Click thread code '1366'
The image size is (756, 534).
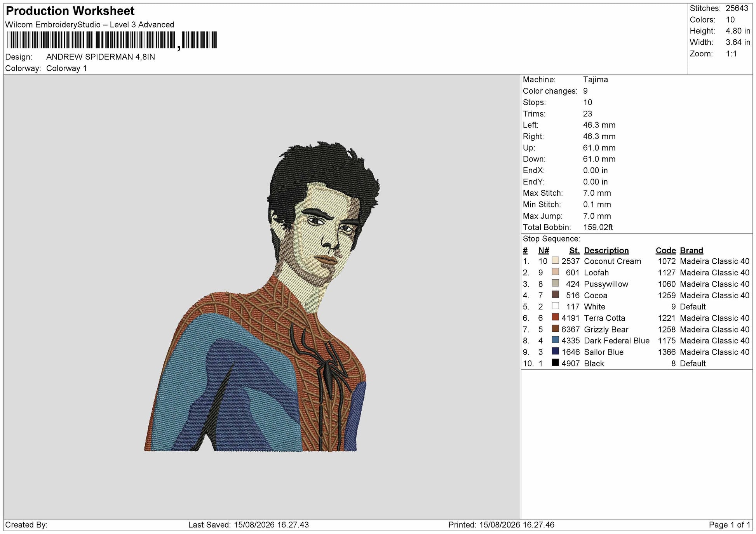coord(667,352)
